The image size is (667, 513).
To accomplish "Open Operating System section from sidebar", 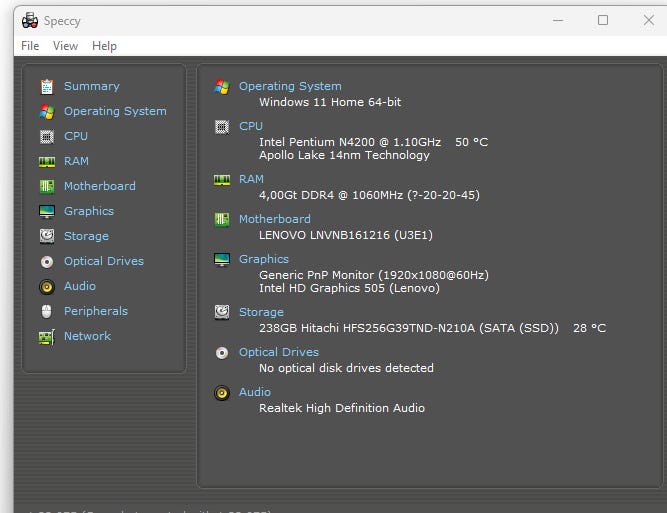I will 115,111.
